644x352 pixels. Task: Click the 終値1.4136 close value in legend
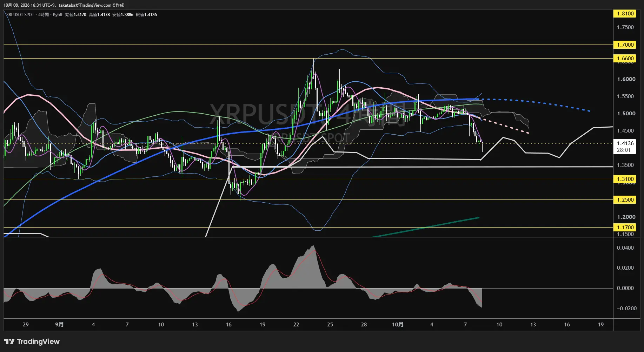[x=146, y=15]
